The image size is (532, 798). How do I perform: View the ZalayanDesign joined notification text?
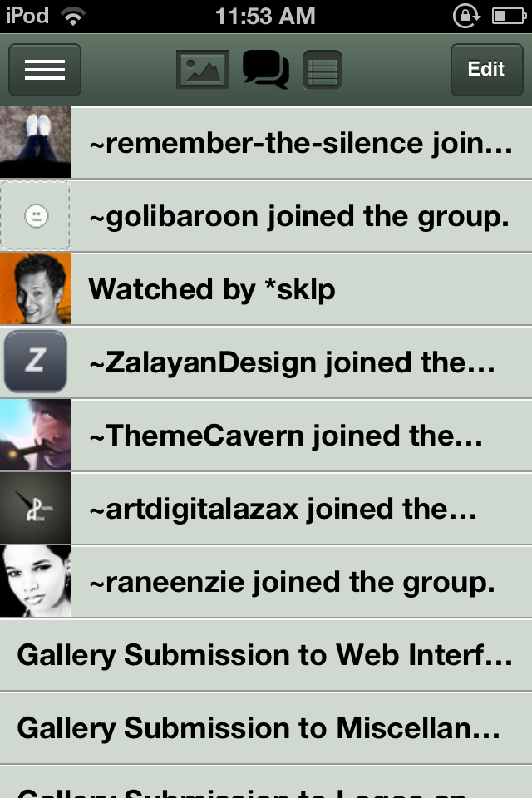pyautogui.click(x=292, y=363)
